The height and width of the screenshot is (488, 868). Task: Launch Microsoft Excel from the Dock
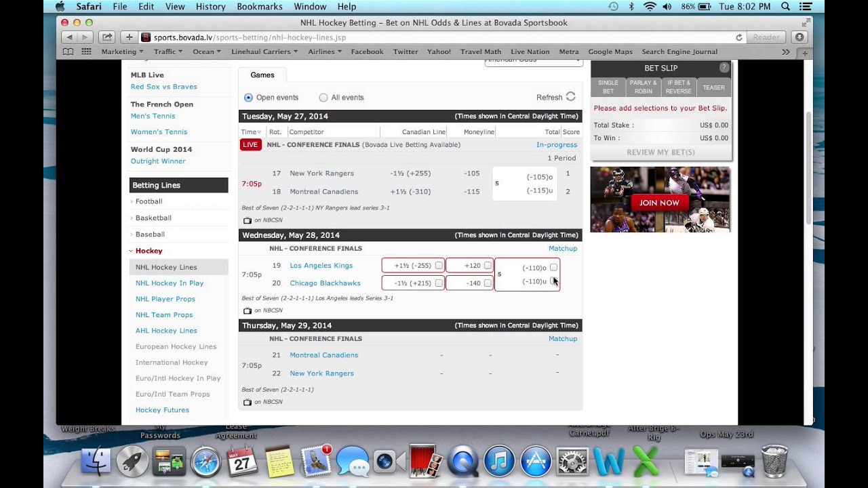(x=646, y=462)
